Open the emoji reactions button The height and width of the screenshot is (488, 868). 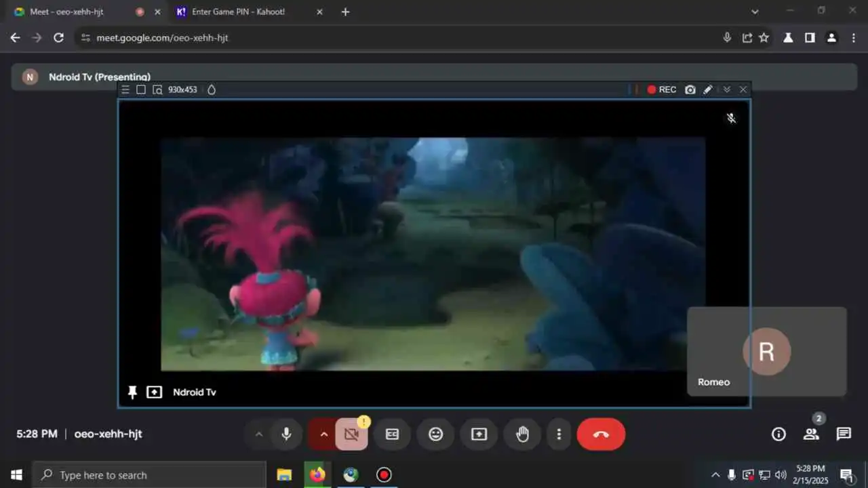(x=435, y=434)
